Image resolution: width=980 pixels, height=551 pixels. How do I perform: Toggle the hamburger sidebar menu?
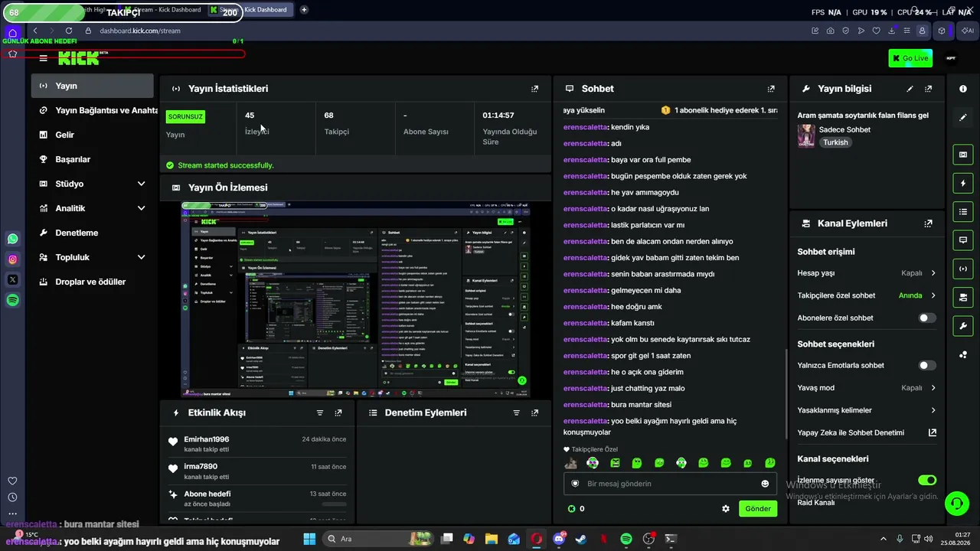[x=43, y=58]
